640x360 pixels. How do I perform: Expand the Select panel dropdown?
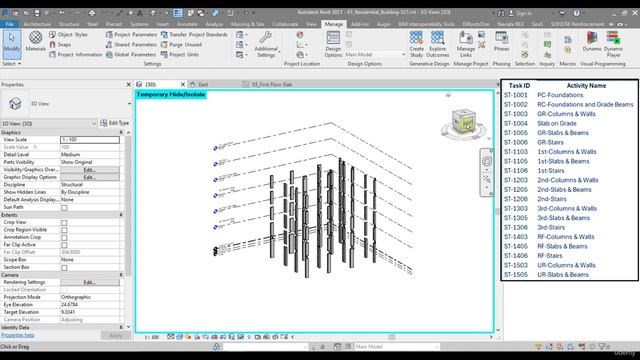(x=11, y=64)
